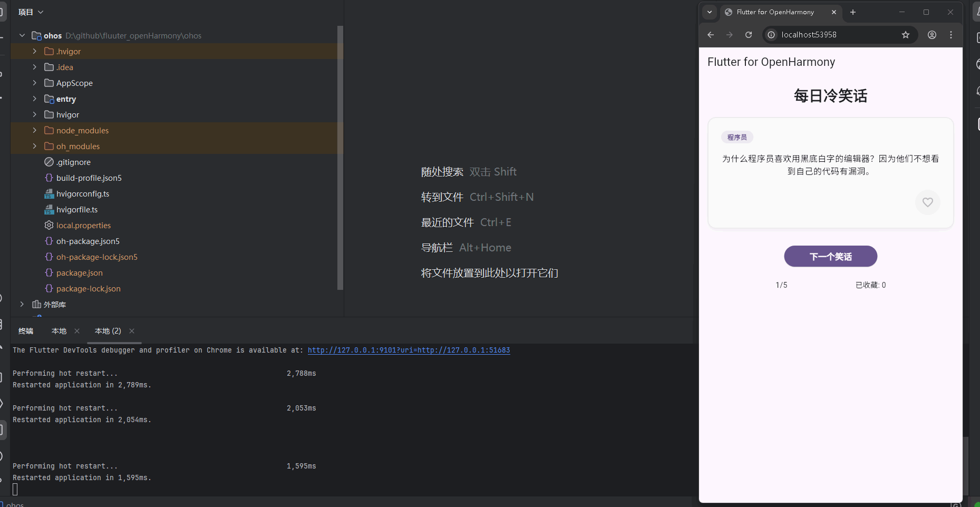
Task: Click the 下一个笑话 button
Action: point(830,257)
